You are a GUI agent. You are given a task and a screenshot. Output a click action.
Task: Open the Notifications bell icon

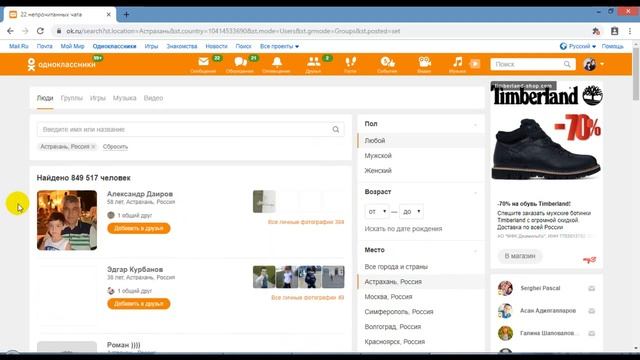(277, 62)
